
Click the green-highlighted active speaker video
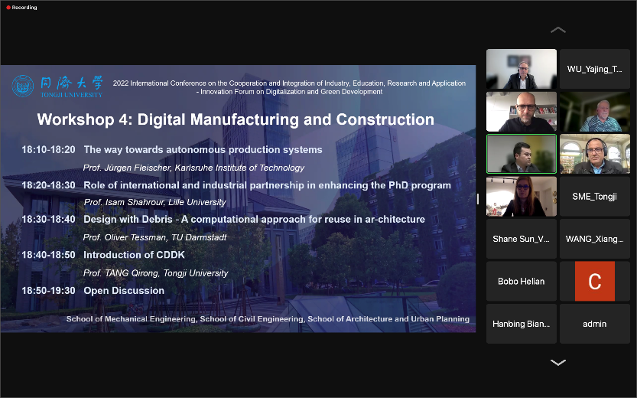point(521,154)
